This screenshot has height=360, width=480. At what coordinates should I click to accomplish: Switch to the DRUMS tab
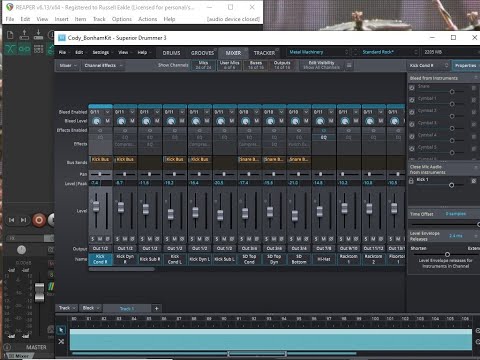click(x=171, y=53)
